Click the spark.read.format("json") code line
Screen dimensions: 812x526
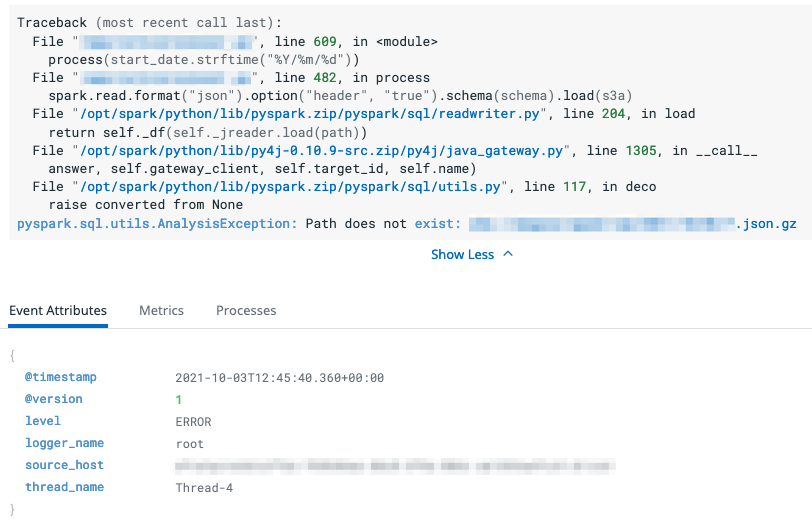pyautogui.click(x=340, y=96)
